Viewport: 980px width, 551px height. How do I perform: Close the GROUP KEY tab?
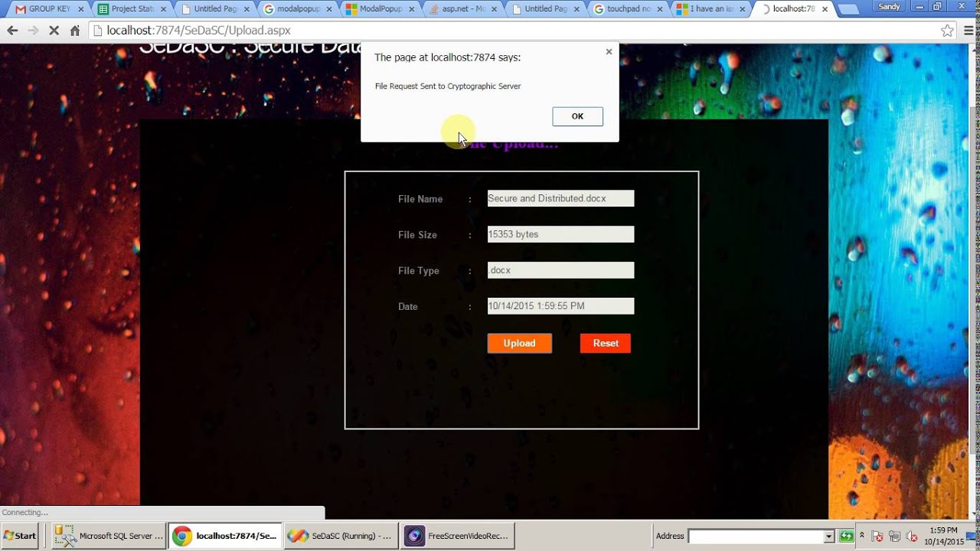pos(80,9)
